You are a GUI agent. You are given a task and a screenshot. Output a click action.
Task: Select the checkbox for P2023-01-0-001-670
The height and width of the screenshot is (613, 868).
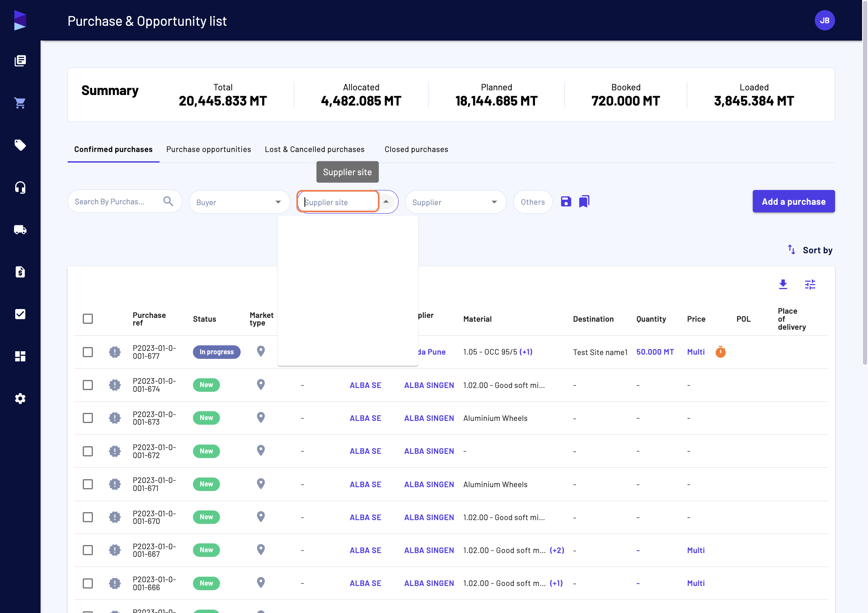click(88, 517)
